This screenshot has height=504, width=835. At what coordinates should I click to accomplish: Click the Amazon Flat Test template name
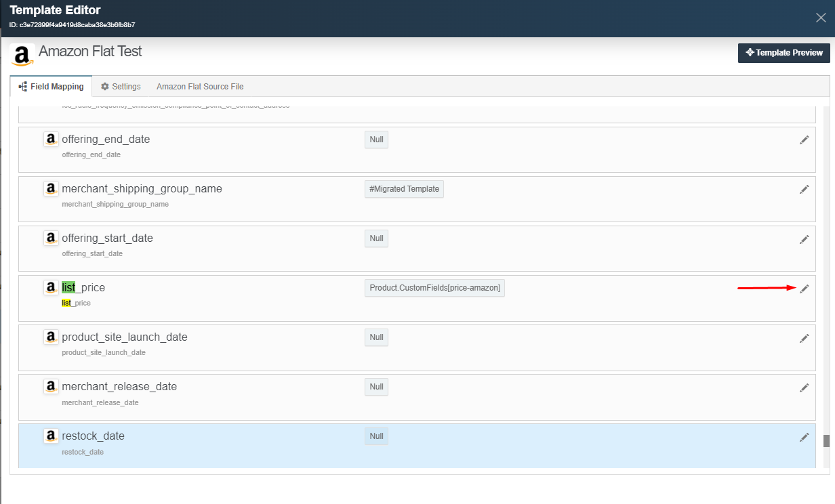point(90,51)
